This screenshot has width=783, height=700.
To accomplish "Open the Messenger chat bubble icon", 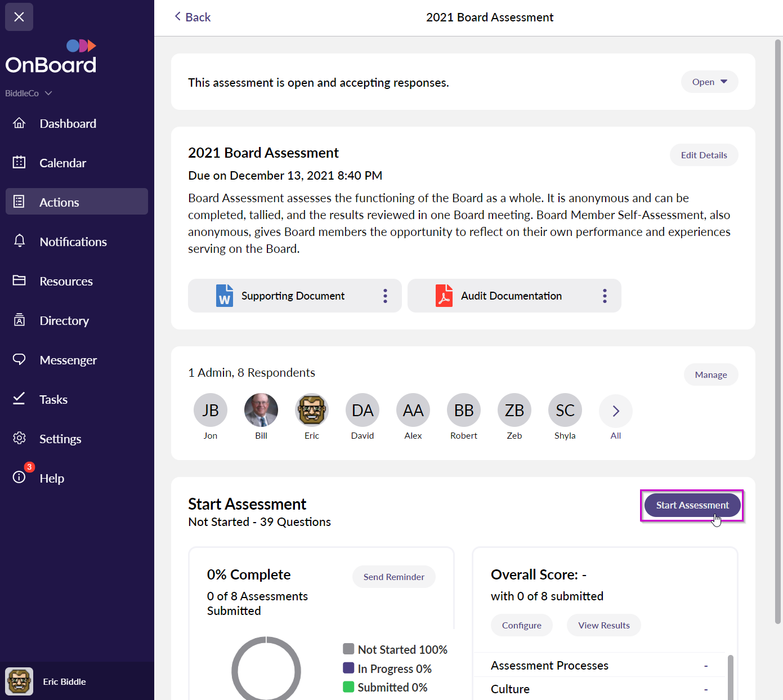I will click(19, 359).
